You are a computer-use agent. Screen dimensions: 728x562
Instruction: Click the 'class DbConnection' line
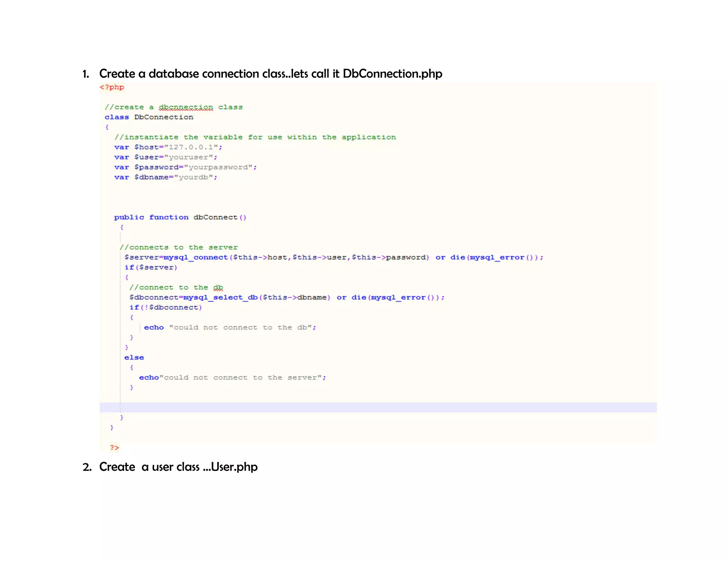[x=149, y=117]
